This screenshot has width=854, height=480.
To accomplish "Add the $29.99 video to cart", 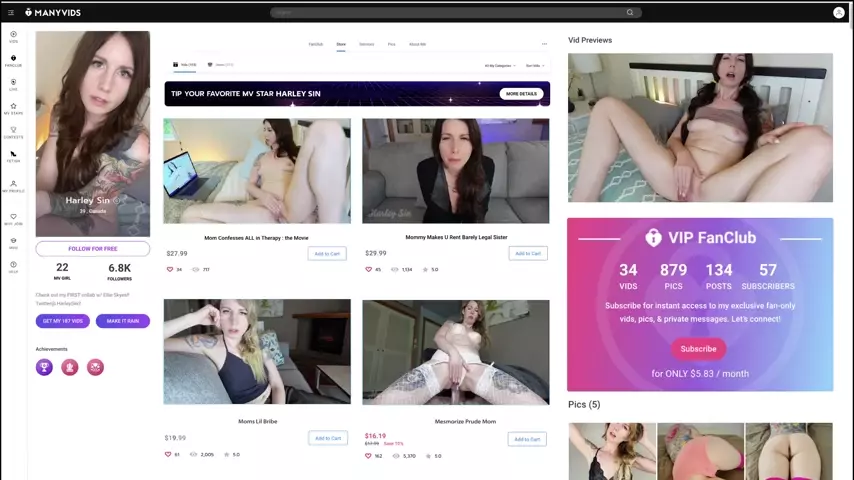I will click(x=526, y=253).
